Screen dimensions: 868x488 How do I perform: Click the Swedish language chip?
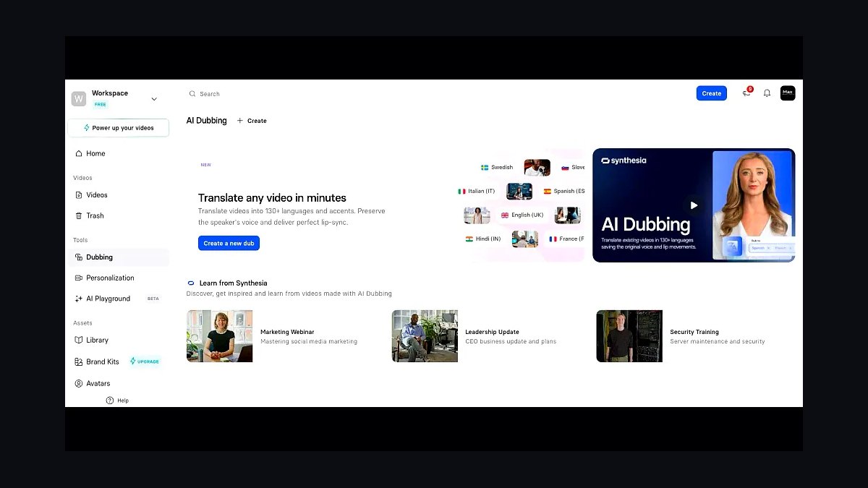(497, 168)
